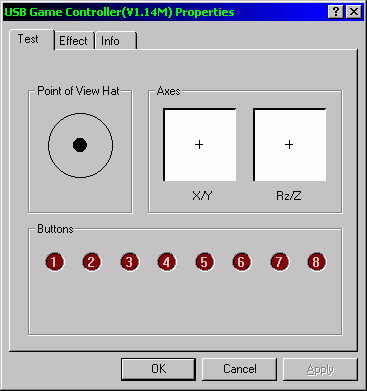Screen dimensions: 367x391
Task: Click button indicator number 6
Action: (241, 262)
